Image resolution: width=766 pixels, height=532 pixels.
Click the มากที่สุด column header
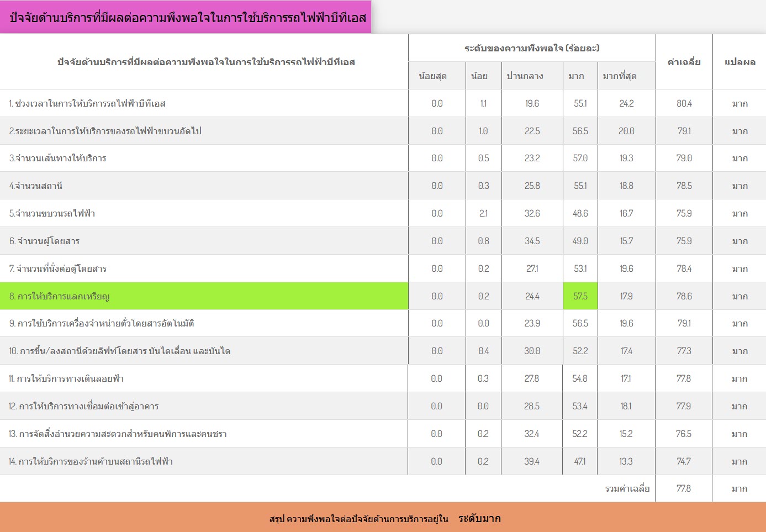[619, 76]
